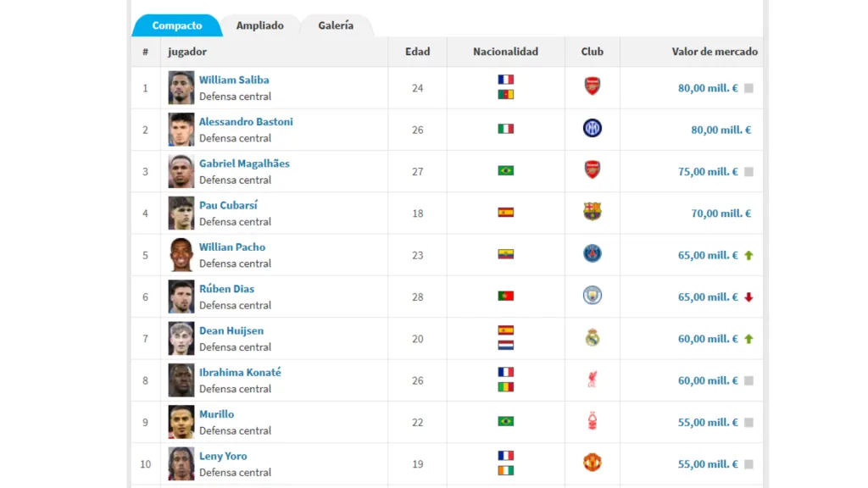Click the French flag in Saliba's nationality column
The height and width of the screenshot is (488, 868).
coord(505,79)
